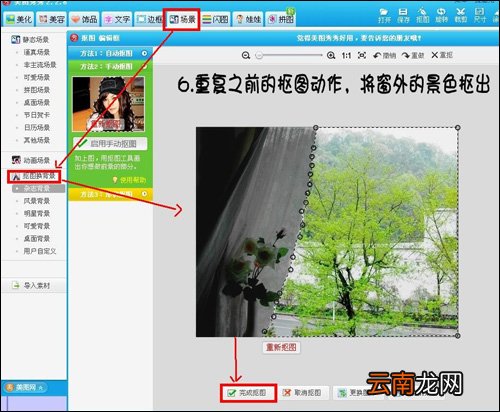This screenshot has height=412, width=500.
Task: Switch to the 美容 (Beauty) tab
Action: 51,19
